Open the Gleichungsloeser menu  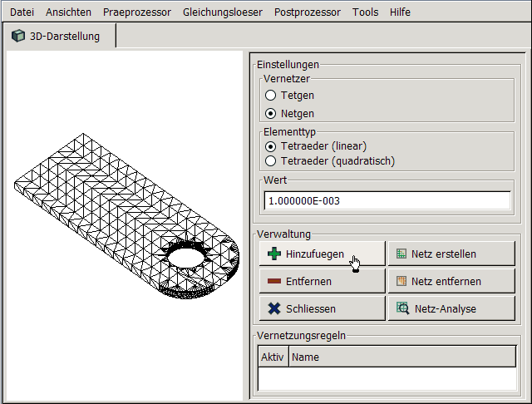click(x=222, y=12)
